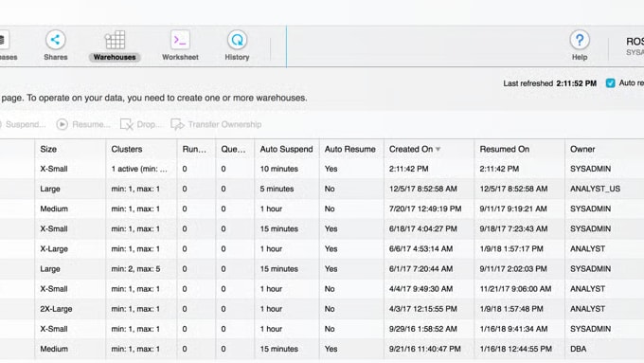The image size is (644, 363).
Task: Click the '5 minutes' auto suspend cell
Action: coord(277,190)
